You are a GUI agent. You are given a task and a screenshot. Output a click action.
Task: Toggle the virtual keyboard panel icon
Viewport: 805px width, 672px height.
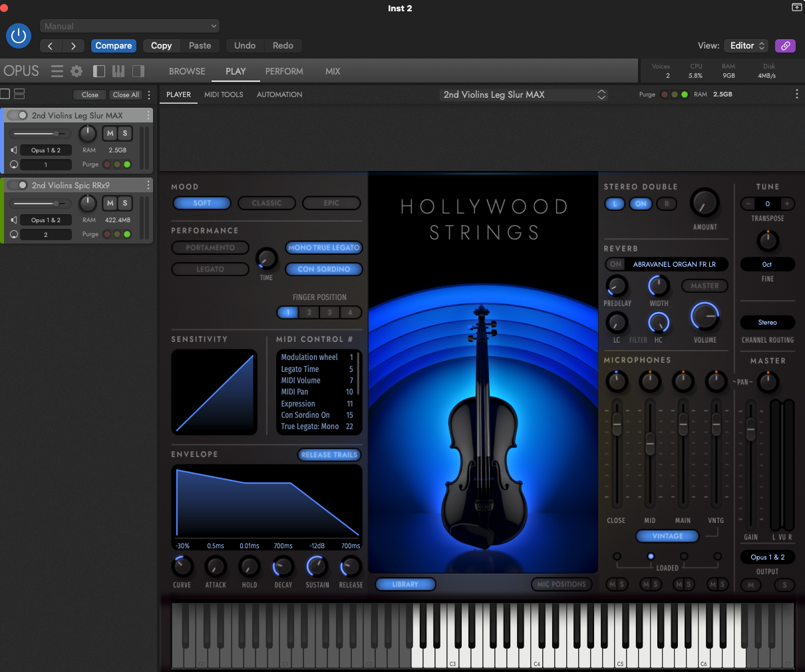pyautogui.click(x=118, y=71)
